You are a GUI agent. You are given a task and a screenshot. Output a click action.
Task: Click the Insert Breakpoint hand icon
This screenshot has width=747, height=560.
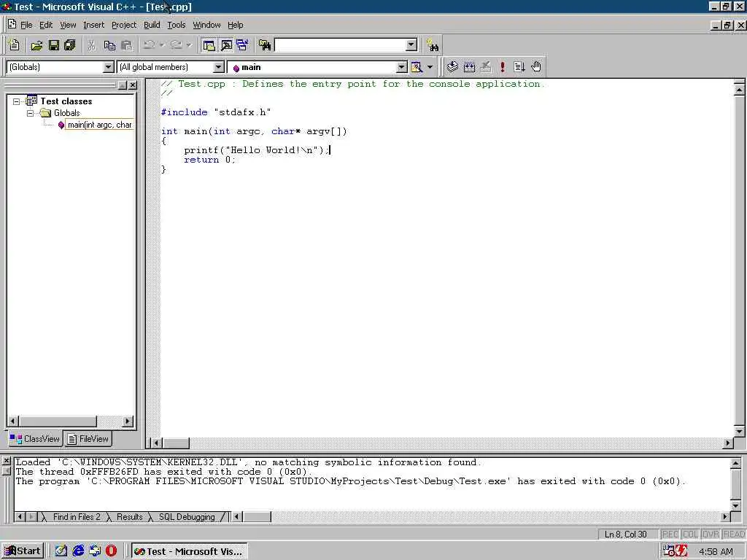click(536, 67)
